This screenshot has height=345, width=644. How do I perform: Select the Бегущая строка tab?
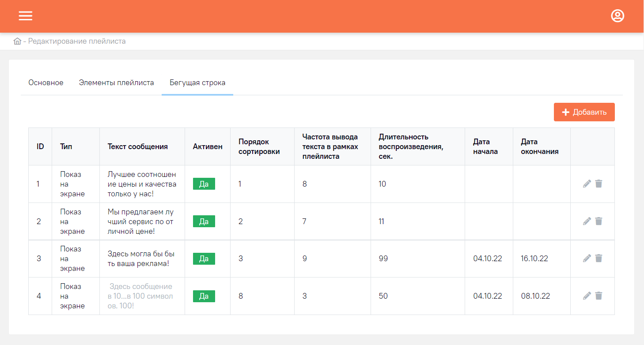tap(197, 82)
